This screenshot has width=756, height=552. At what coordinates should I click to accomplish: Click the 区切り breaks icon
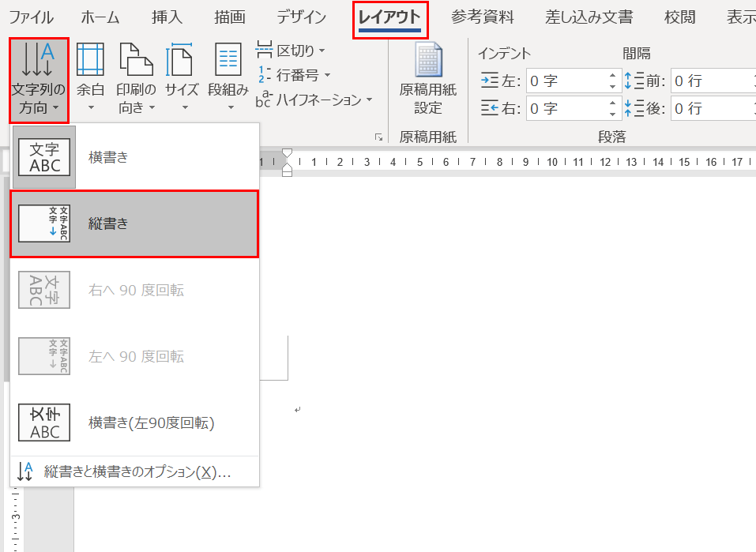(264, 50)
